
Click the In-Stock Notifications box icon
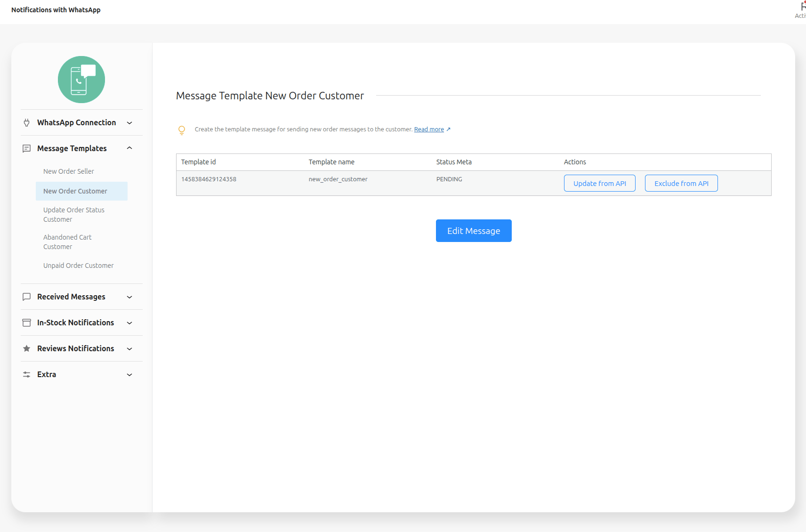click(27, 323)
